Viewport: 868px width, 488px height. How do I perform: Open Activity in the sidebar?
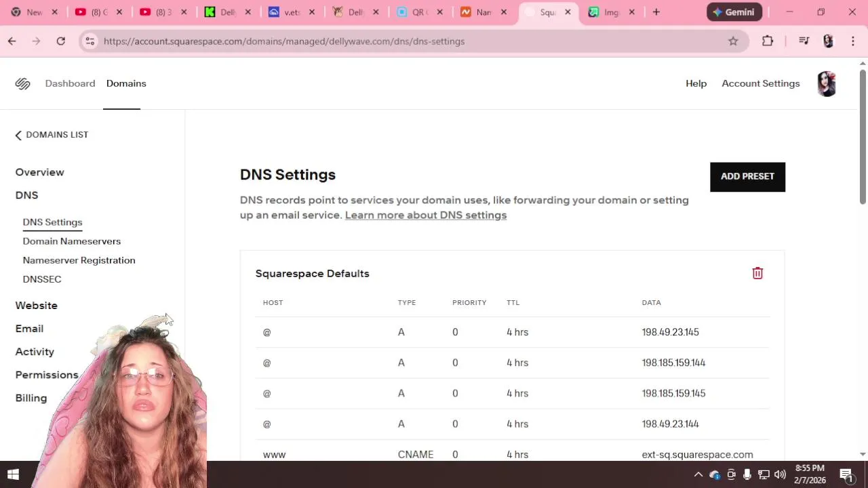[x=35, y=352]
